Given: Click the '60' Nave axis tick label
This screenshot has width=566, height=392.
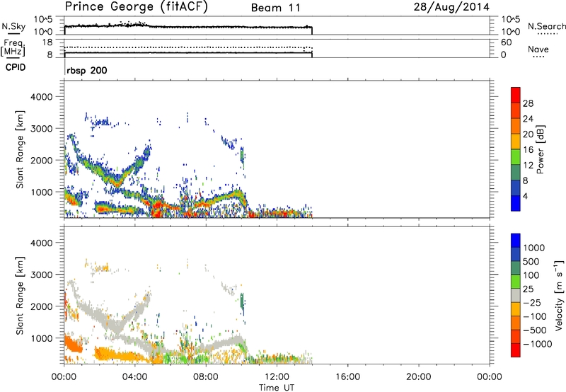Looking at the screenshot, I should click(x=506, y=42).
